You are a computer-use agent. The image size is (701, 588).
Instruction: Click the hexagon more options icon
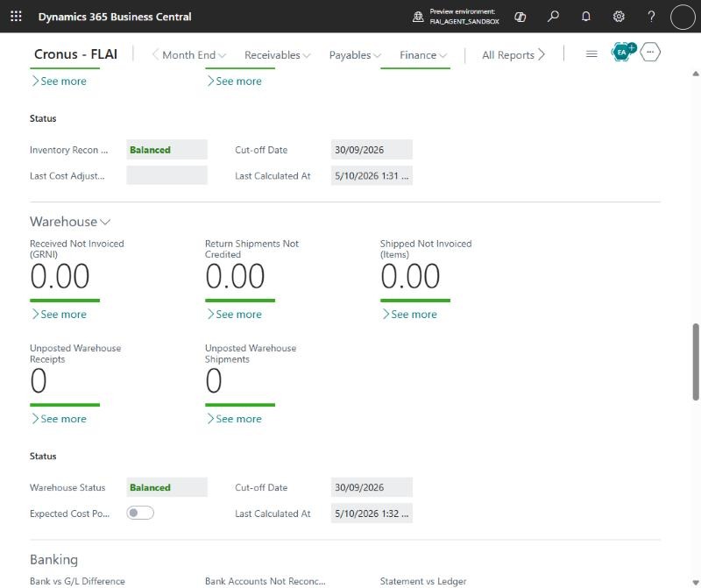pyautogui.click(x=650, y=53)
